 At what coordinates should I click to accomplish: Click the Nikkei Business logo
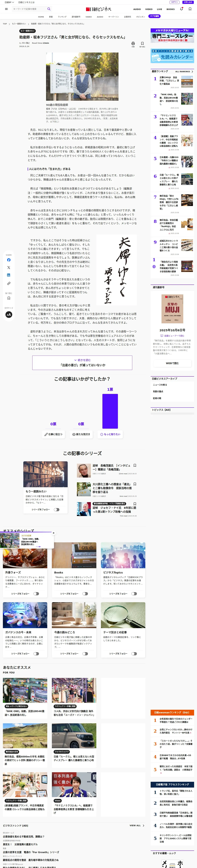(99, 9)
